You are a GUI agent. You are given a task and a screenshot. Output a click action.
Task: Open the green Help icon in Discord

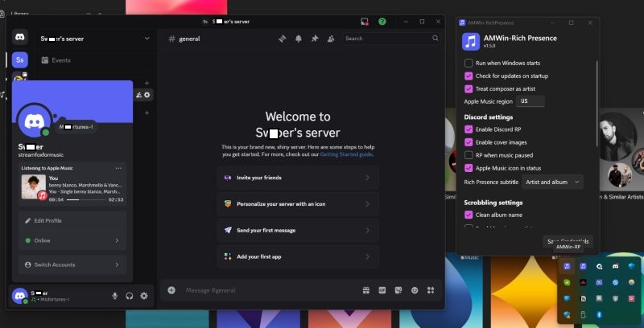[x=382, y=22]
